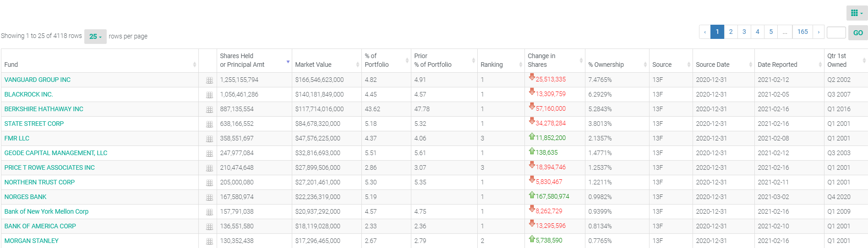
Task: Open the grid icon for BERKSHIRE HATHAWAY INC
Action: click(x=209, y=110)
